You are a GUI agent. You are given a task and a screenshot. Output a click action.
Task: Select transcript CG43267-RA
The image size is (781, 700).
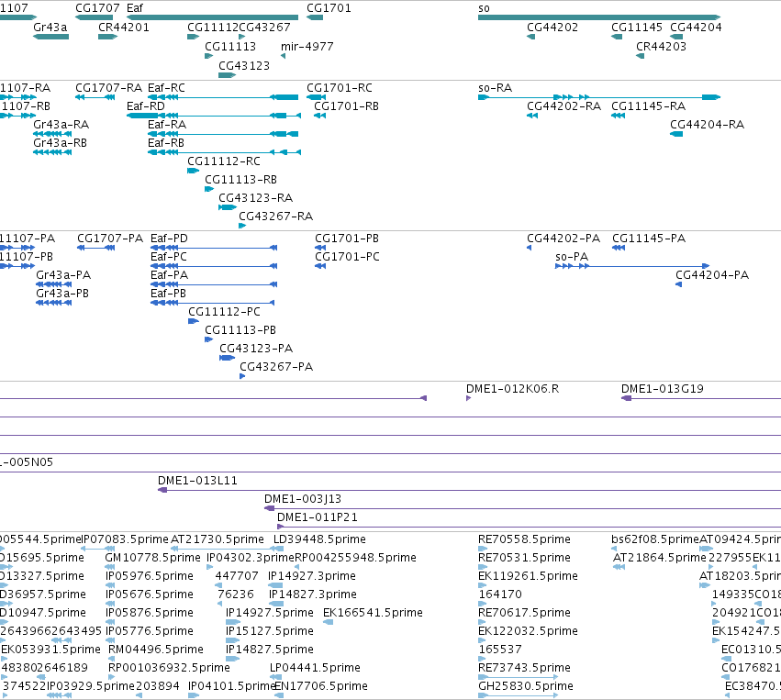click(276, 217)
